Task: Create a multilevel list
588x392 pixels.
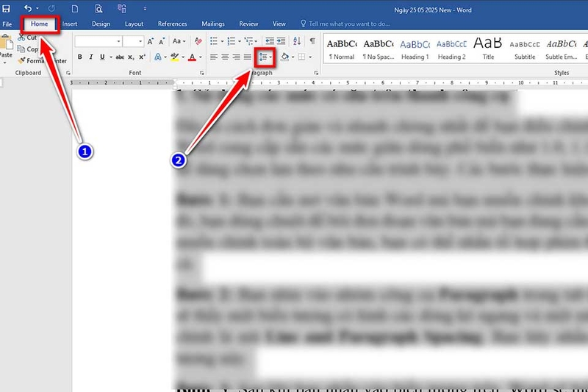Action: coord(248,41)
